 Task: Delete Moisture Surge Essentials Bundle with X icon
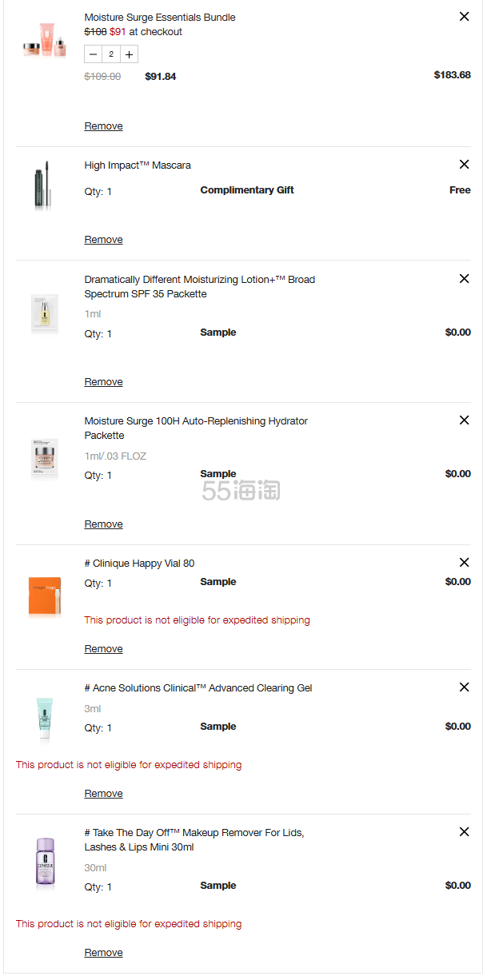[464, 17]
